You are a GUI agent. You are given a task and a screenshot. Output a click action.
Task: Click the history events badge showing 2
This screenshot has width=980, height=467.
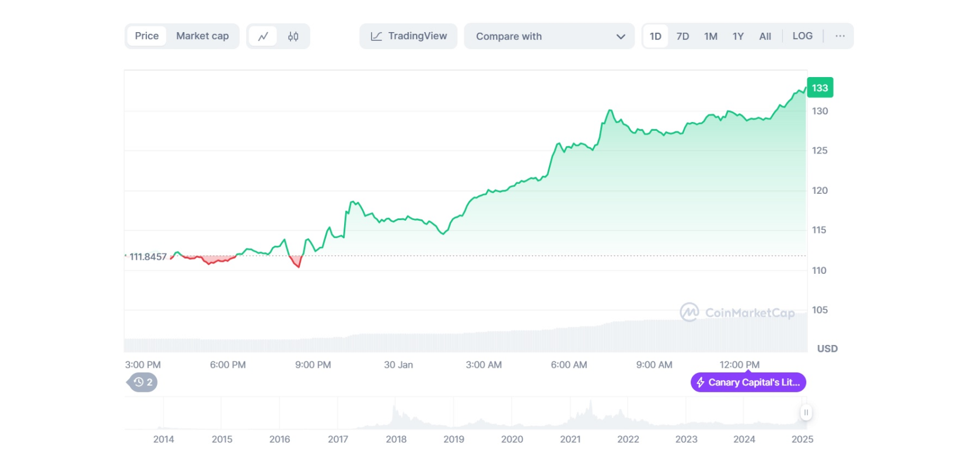[142, 382]
